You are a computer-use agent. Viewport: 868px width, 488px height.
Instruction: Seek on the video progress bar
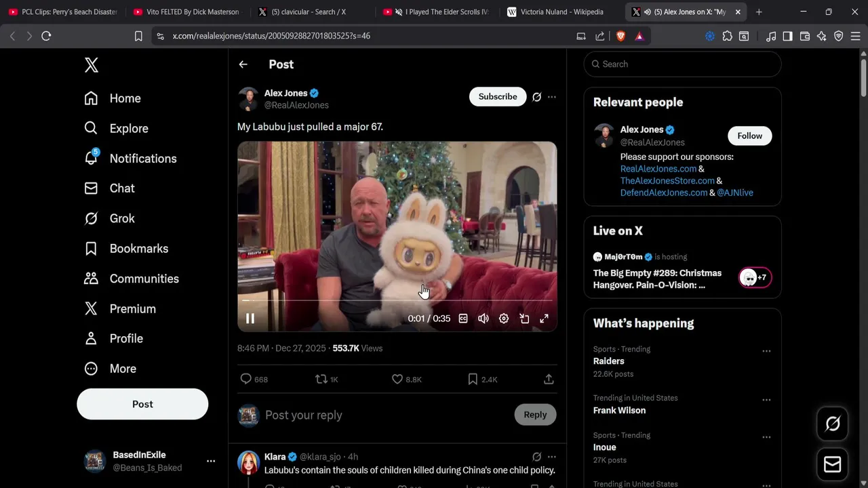[x=397, y=300]
